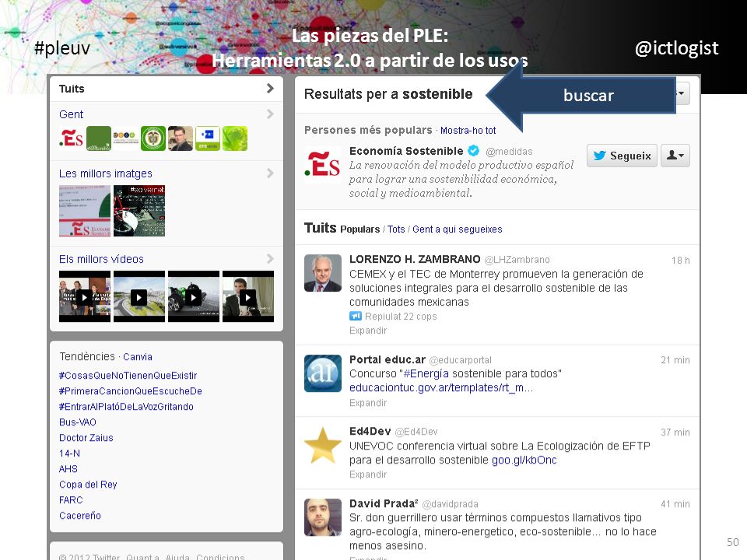Expand the Portal educ.ar tweet

(x=368, y=403)
